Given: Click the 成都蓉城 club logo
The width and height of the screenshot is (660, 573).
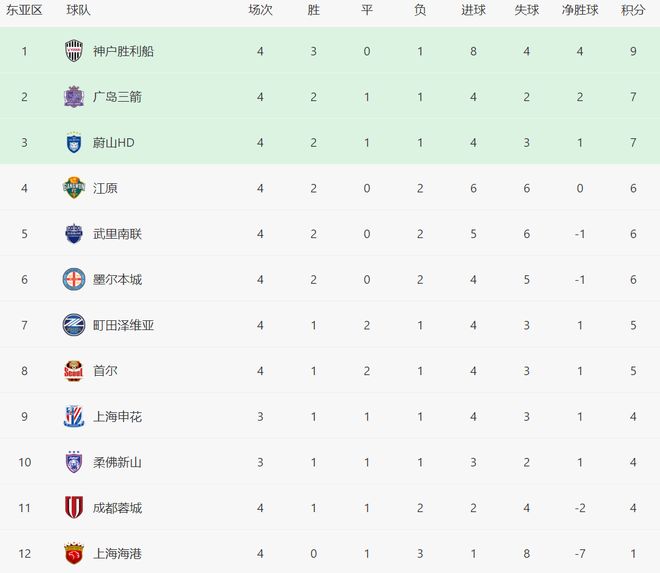Looking at the screenshot, I should point(74,507).
